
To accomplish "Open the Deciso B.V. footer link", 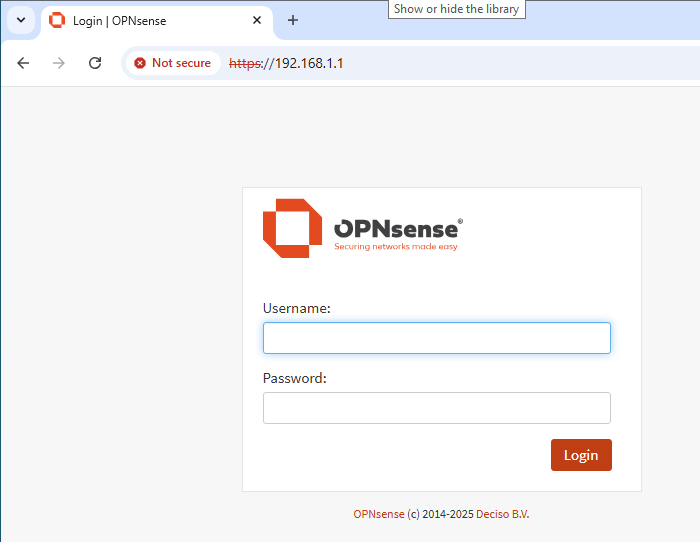I will pos(503,514).
